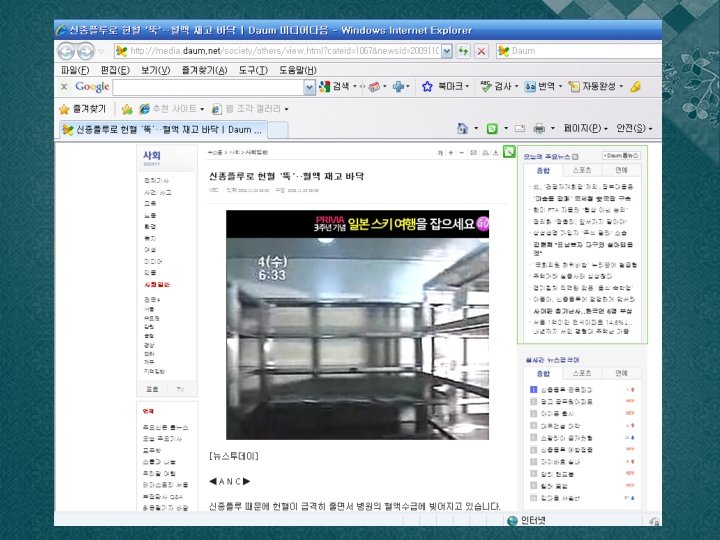Select 종합 tab in 오늘의 주요뉴스 panel

point(543,170)
